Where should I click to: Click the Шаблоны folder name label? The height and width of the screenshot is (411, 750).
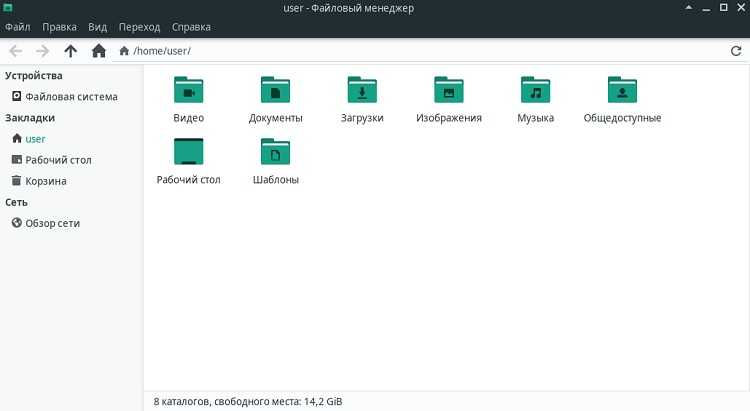click(276, 179)
